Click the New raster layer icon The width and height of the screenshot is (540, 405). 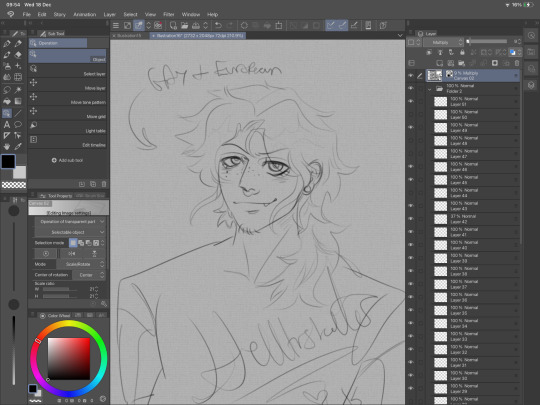[x=439, y=63]
